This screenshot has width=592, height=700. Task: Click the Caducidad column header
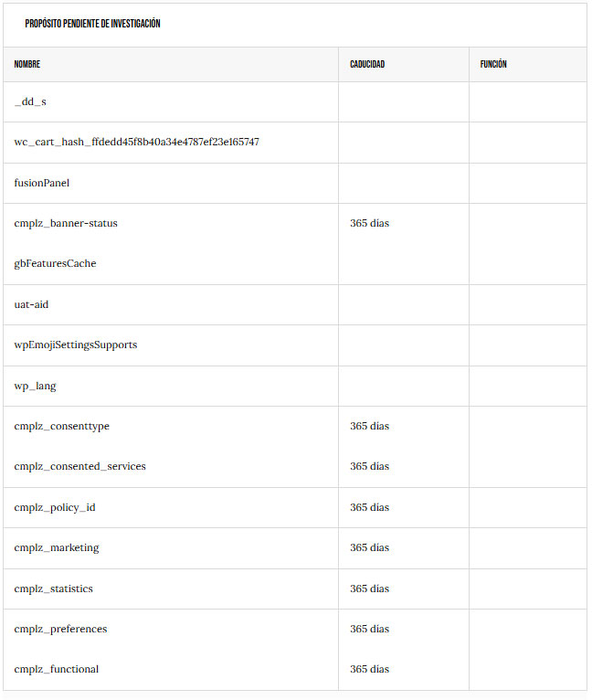click(367, 65)
